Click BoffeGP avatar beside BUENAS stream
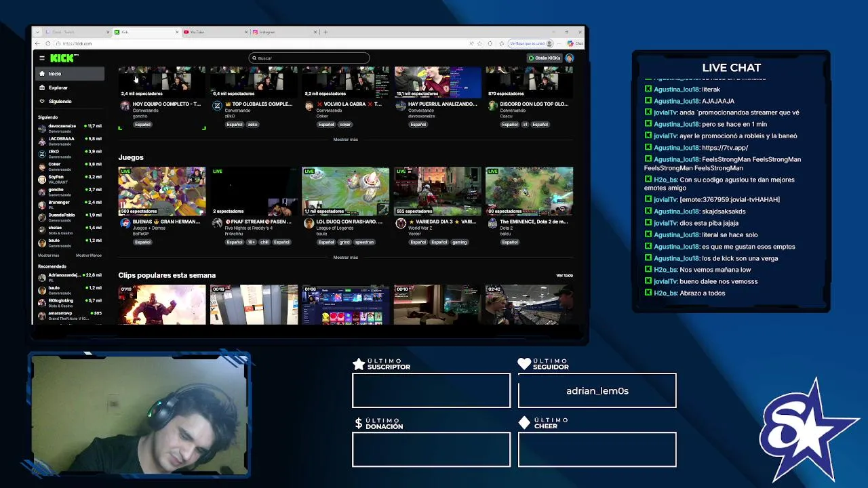This screenshot has width=868, height=488. coord(125,224)
